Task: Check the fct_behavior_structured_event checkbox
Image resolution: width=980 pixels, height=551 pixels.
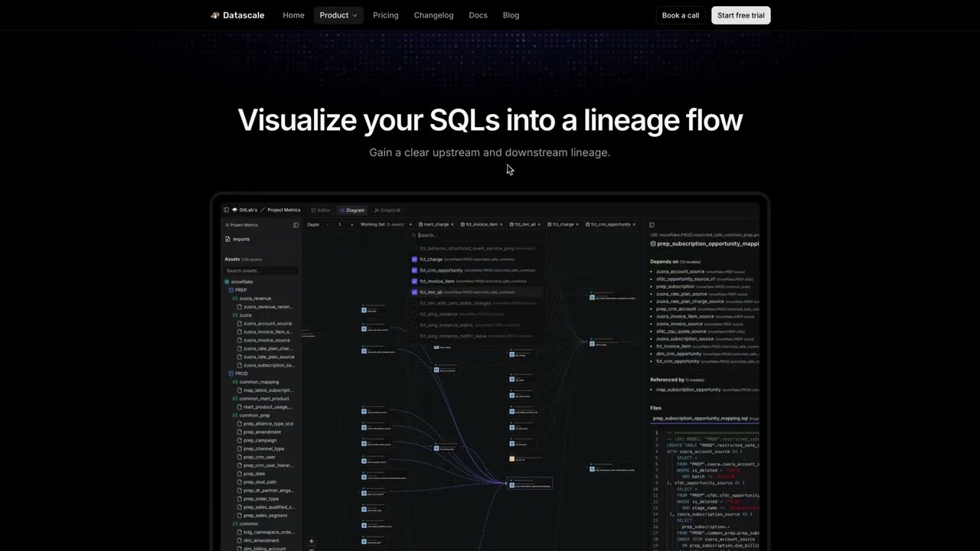Action: click(414, 249)
